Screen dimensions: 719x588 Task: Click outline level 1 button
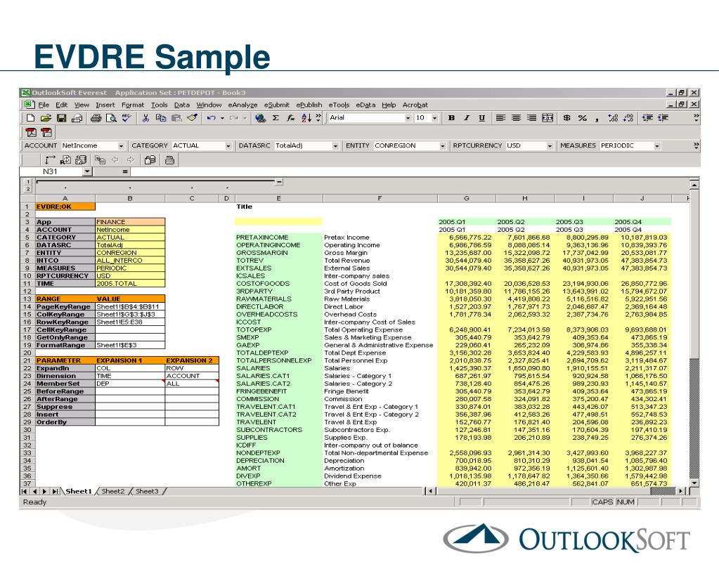[28, 182]
